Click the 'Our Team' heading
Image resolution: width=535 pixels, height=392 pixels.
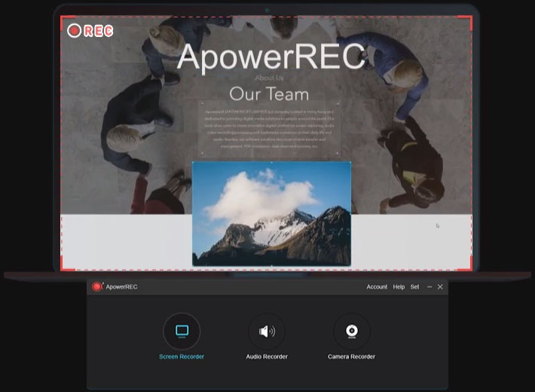click(269, 94)
